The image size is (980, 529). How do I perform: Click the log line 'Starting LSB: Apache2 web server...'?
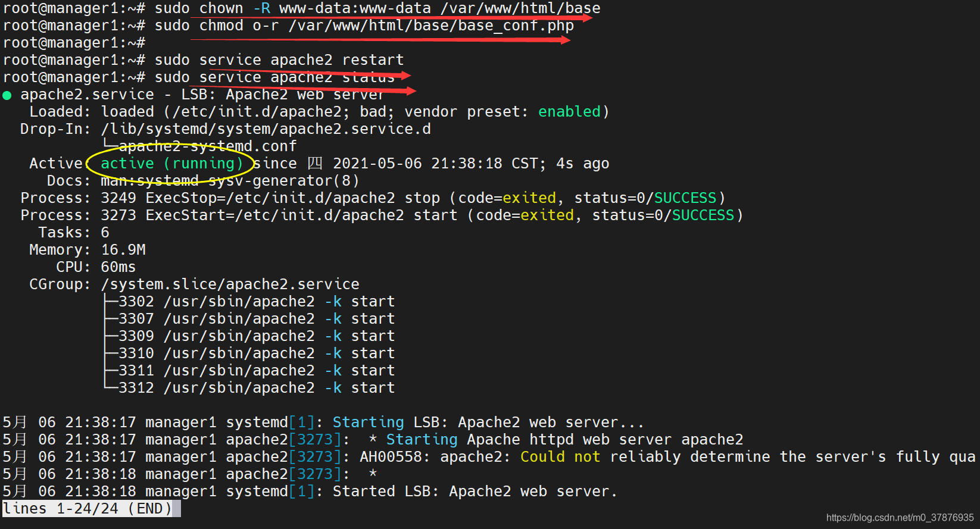pyautogui.click(x=323, y=422)
